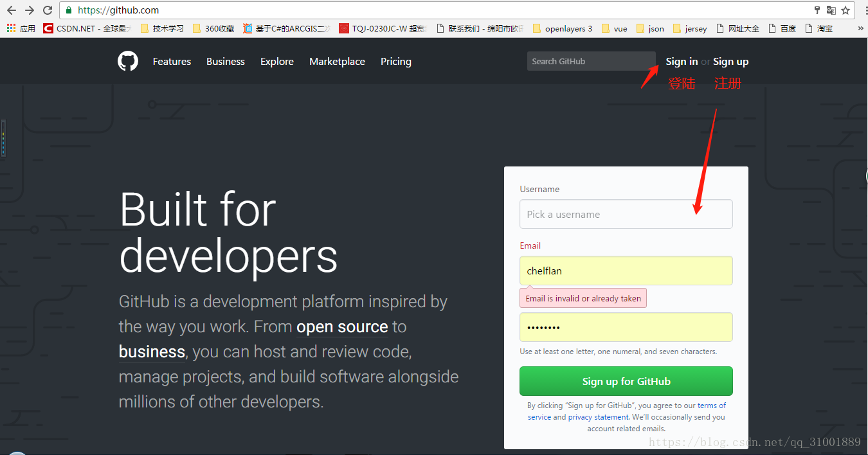
Task: Open the saved password key icon
Action: [x=817, y=10]
